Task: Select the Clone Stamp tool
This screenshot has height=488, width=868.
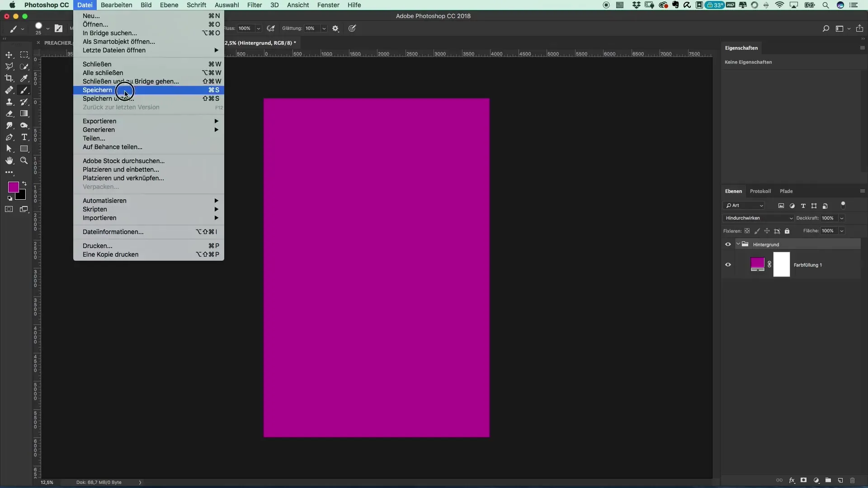Action: 9,102
